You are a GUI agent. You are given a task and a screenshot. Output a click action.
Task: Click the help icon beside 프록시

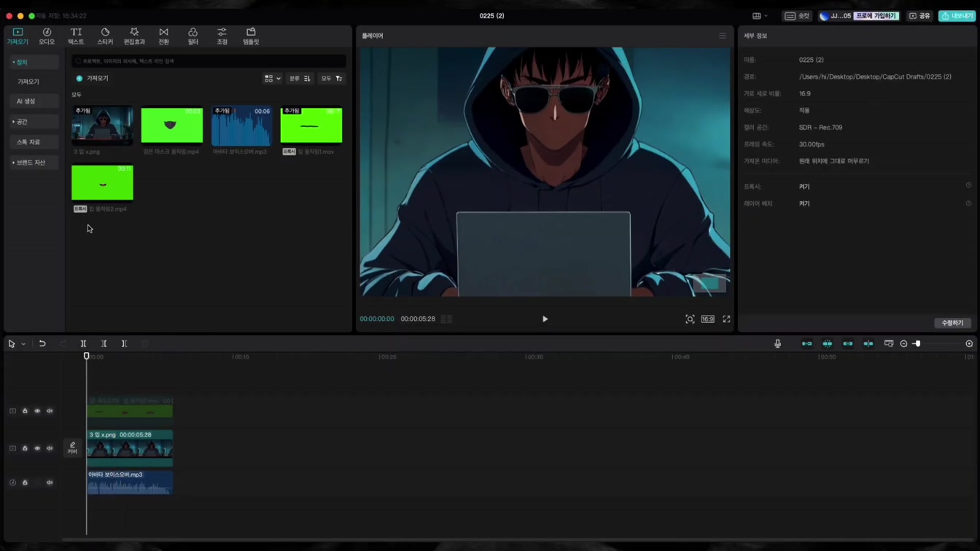click(968, 186)
